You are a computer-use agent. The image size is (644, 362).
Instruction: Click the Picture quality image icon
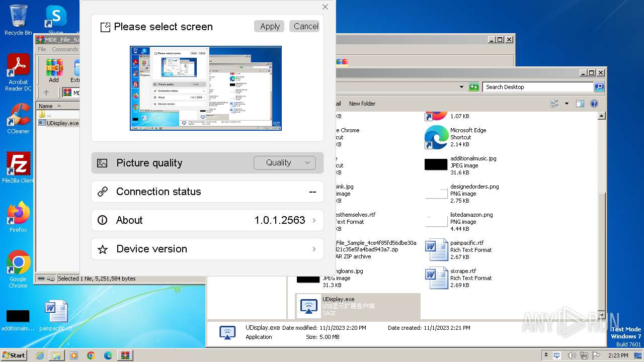[102, 163]
